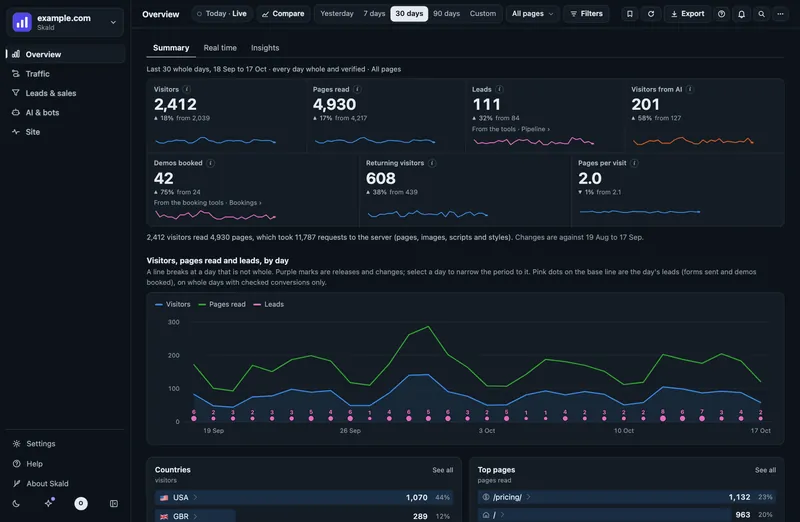The width and height of the screenshot is (800, 522).
Task: Click the /pricing/ page type icon
Action: pos(486,497)
